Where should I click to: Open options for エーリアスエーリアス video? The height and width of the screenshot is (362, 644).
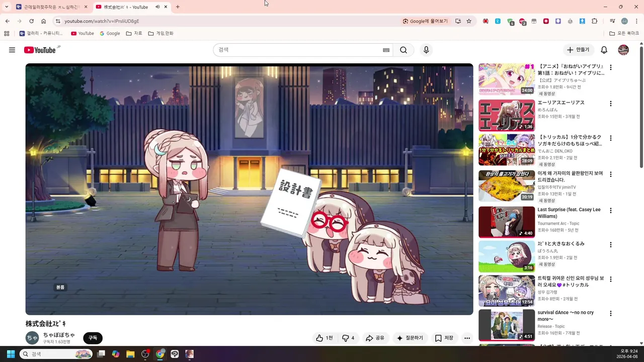click(x=611, y=104)
